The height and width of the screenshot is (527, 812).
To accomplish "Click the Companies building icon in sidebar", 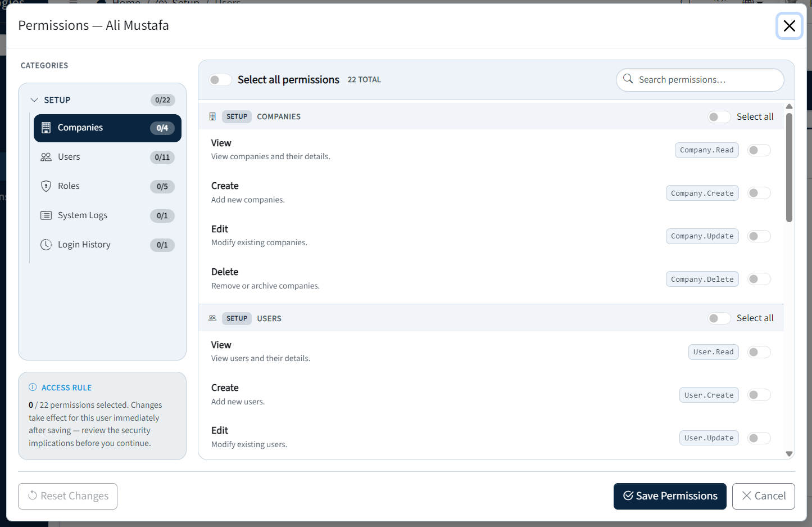I will click(x=46, y=128).
